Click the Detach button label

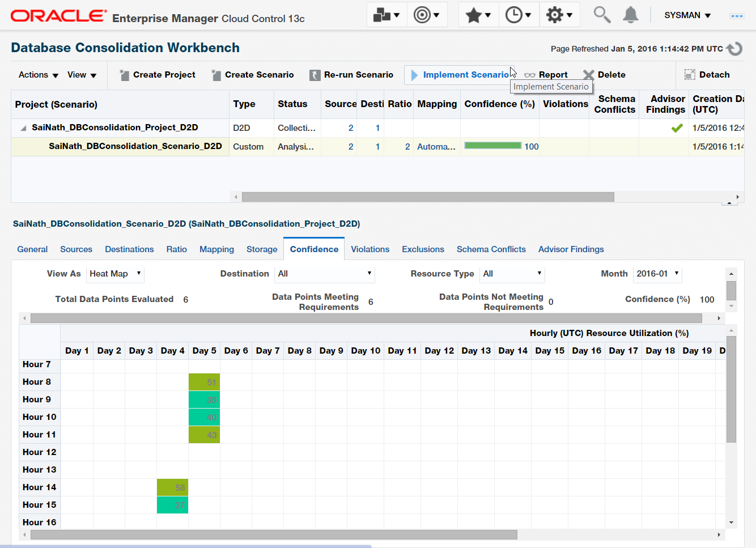point(715,75)
